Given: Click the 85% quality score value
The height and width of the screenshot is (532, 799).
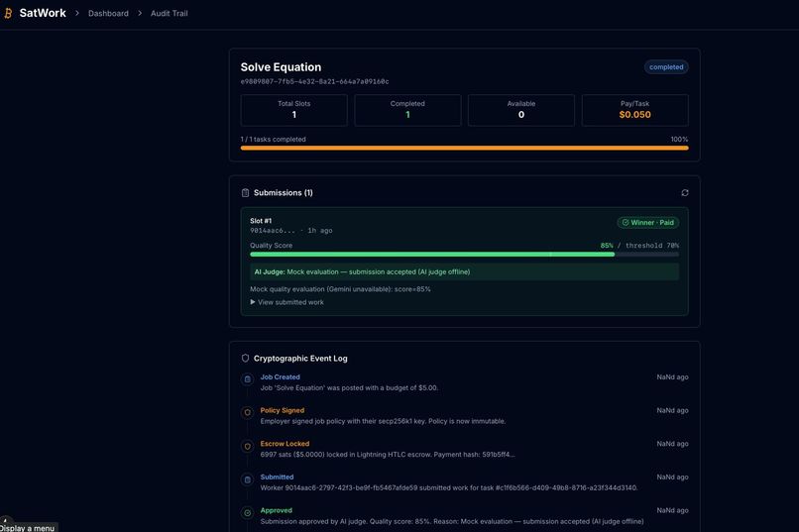Looking at the screenshot, I should [x=607, y=246].
